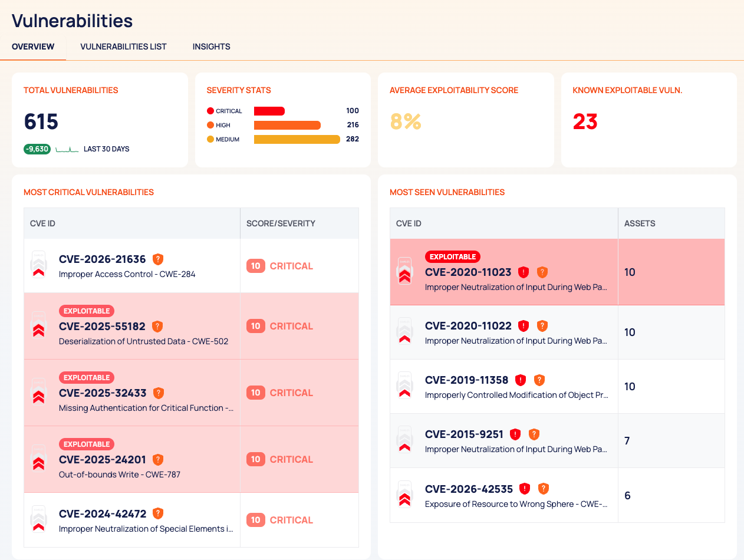The width and height of the screenshot is (744, 560).
Task: Open CVE-2024-42472 vulnerability link
Action: click(103, 513)
